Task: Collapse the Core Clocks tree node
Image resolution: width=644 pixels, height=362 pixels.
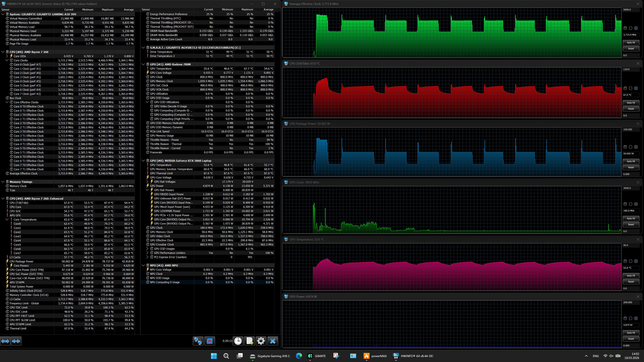Action: point(7,60)
